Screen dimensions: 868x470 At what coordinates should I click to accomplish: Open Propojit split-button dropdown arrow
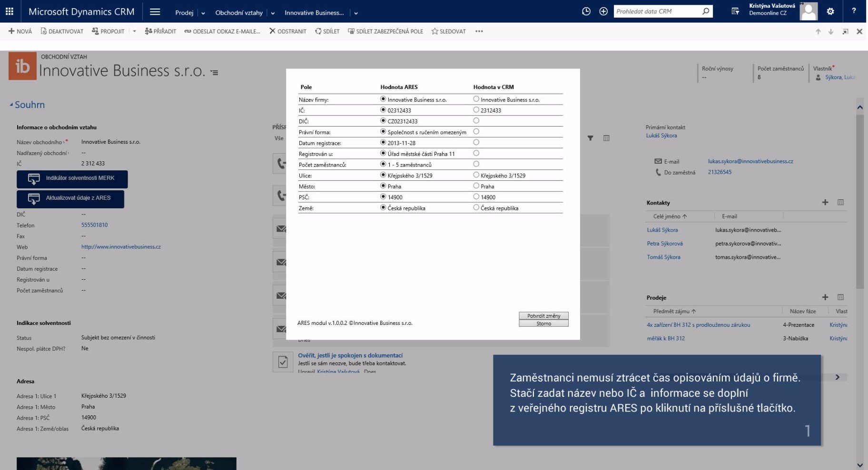134,31
